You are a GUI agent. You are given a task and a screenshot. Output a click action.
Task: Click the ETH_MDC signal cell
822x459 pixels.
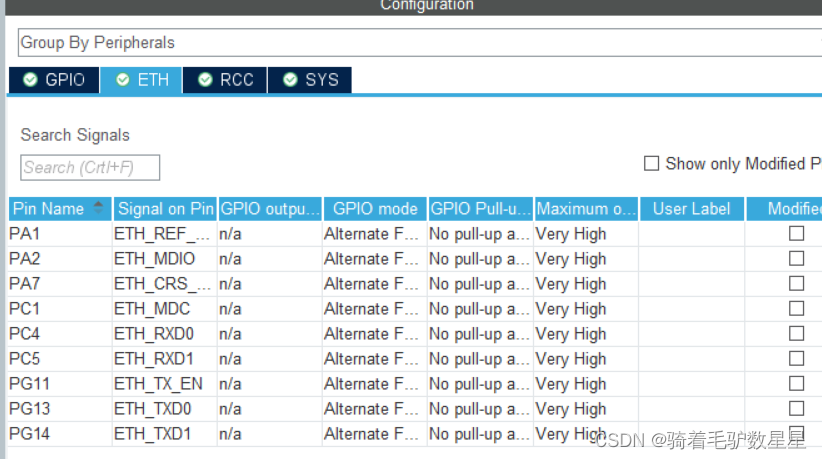(165, 309)
